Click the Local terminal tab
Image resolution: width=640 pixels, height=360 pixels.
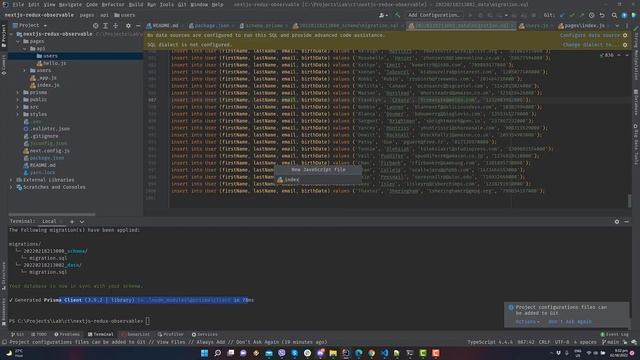point(49,221)
